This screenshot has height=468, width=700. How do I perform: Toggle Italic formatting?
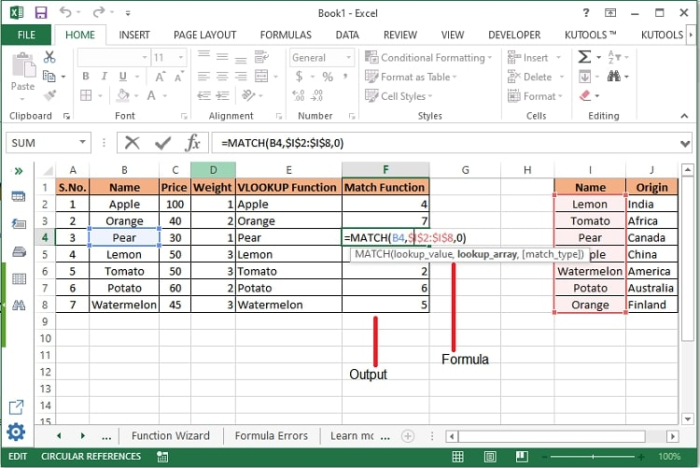(104, 76)
